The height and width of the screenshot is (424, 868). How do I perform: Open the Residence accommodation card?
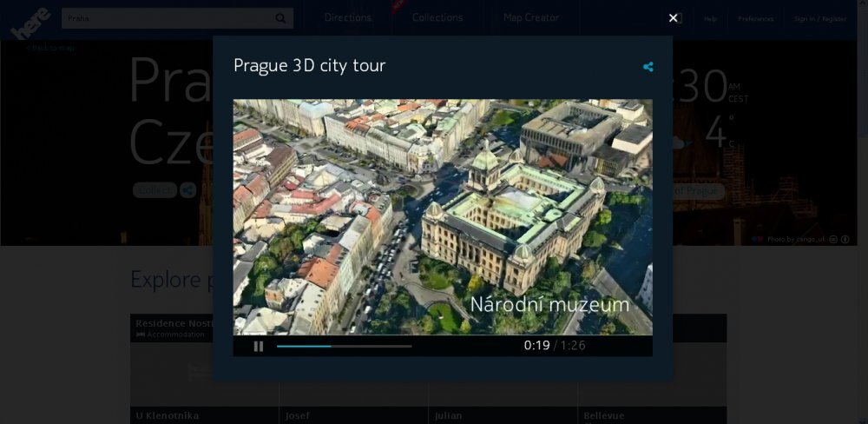click(172, 328)
